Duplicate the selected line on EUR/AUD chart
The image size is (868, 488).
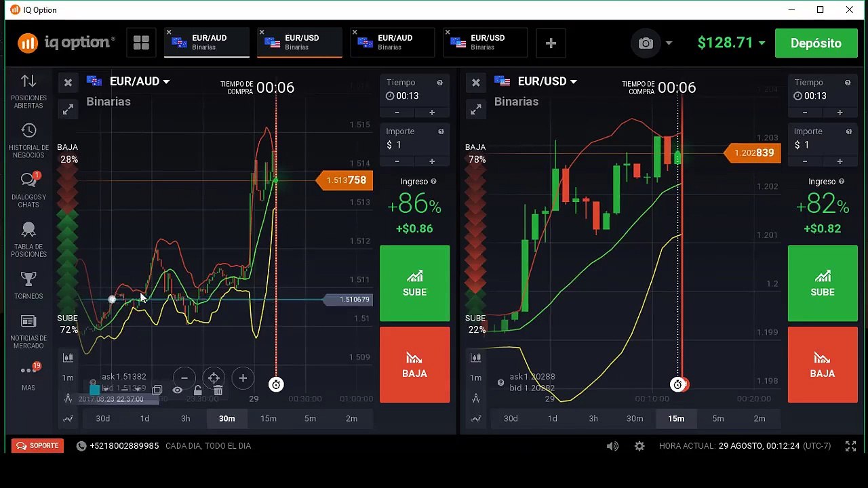(157, 390)
